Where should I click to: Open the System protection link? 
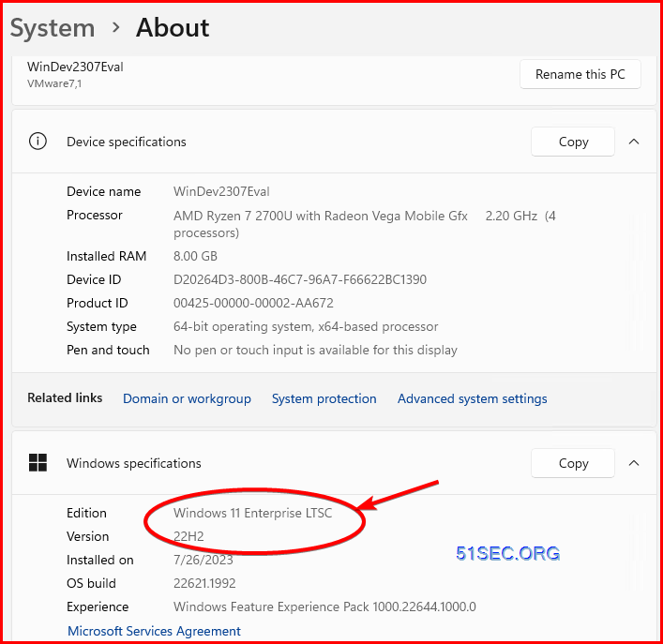tap(324, 398)
